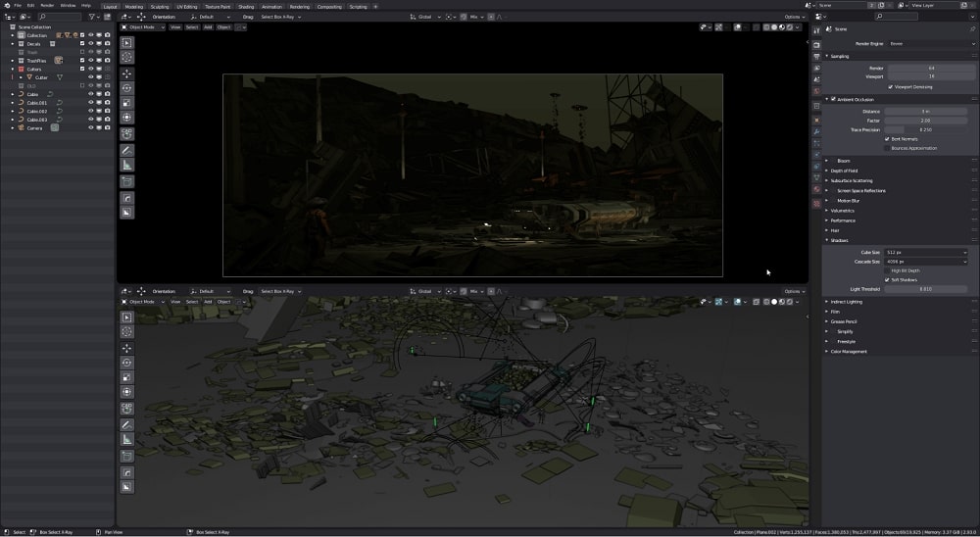Hide the Camera object with eye icon
Viewport: 980px width, 537px height.
90,127
